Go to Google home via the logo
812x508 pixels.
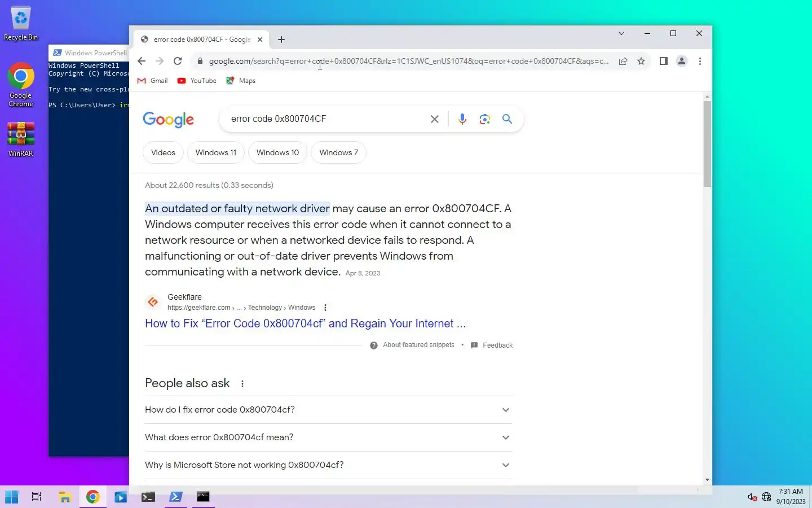(x=168, y=119)
